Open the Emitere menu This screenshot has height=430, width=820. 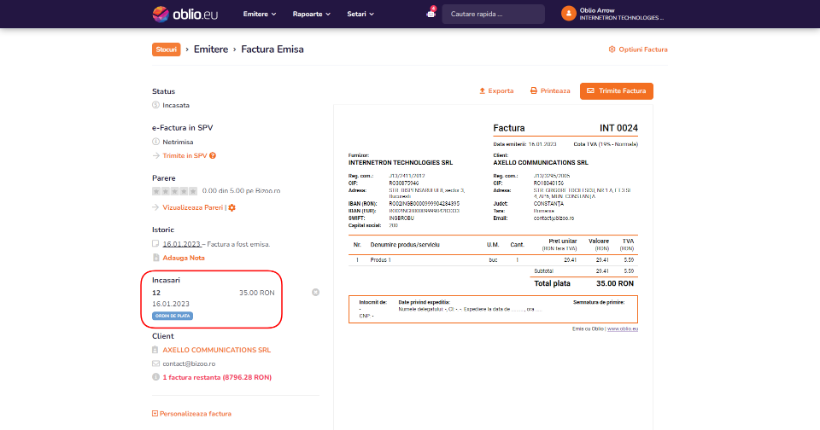pyautogui.click(x=259, y=14)
